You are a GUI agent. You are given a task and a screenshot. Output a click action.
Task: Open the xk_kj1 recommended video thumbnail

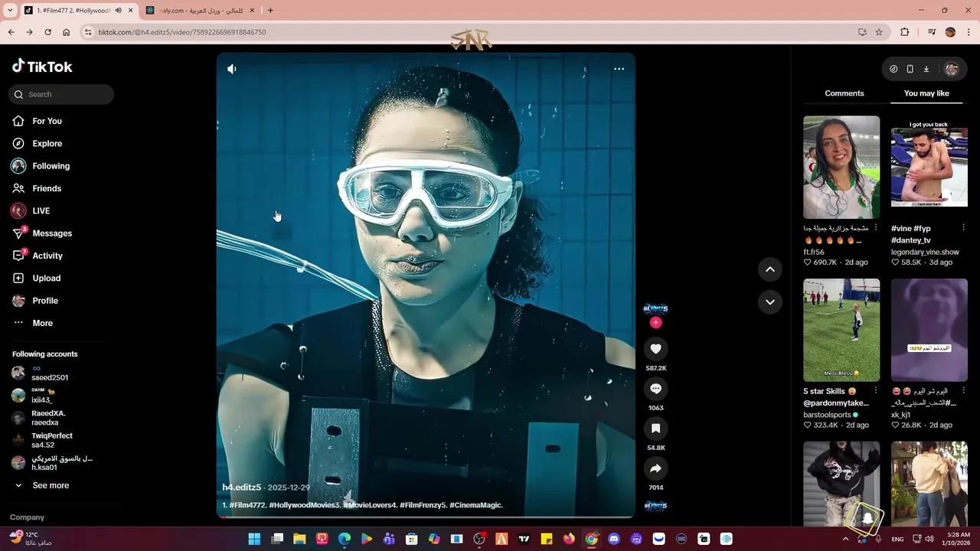[x=929, y=330]
